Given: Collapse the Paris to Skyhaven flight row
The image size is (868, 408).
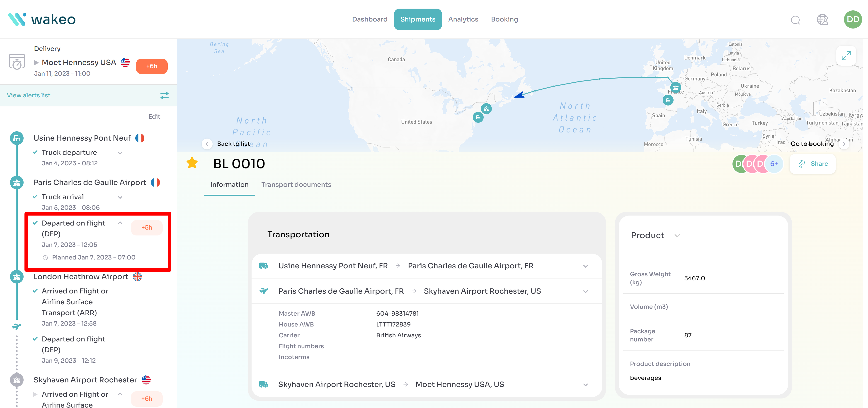Looking at the screenshot, I should pyautogui.click(x=585, y=292).
